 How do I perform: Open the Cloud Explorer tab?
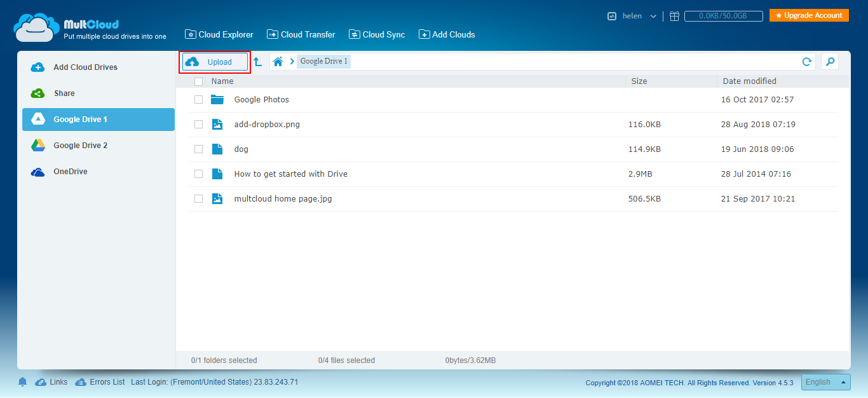(x=219, y=34)
